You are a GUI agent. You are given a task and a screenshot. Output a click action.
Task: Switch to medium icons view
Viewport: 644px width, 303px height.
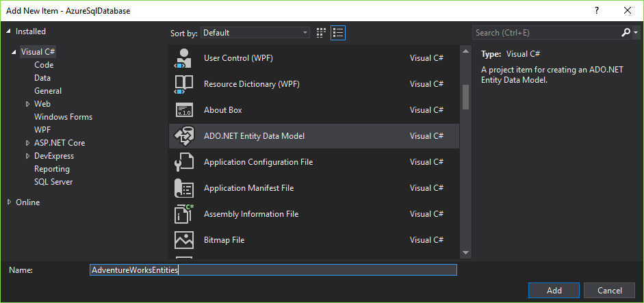point(321,33)
